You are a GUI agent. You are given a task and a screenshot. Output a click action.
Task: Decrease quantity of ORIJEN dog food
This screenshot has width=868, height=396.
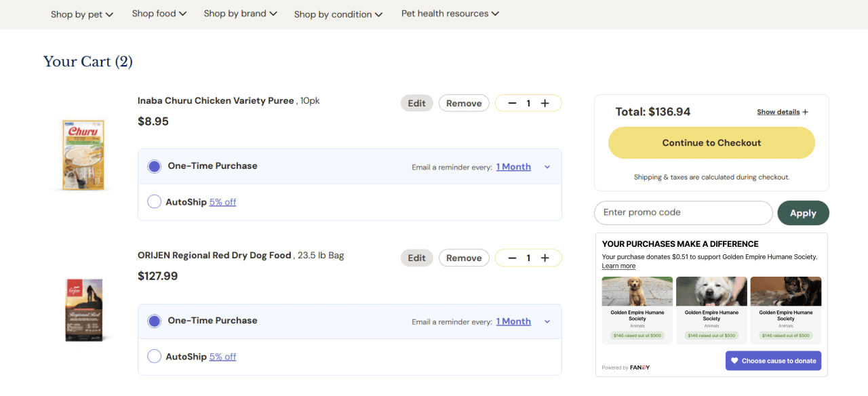click(x=512, y=258)
